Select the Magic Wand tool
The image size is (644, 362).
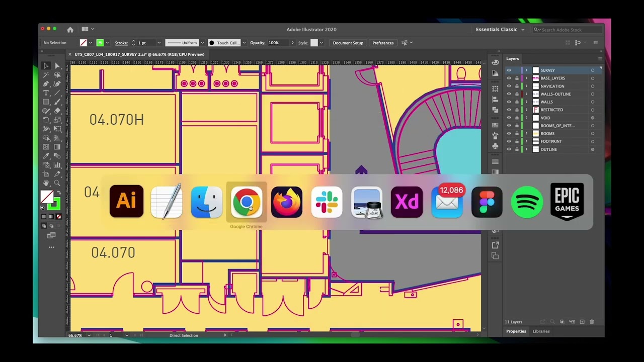pos(46,74)
